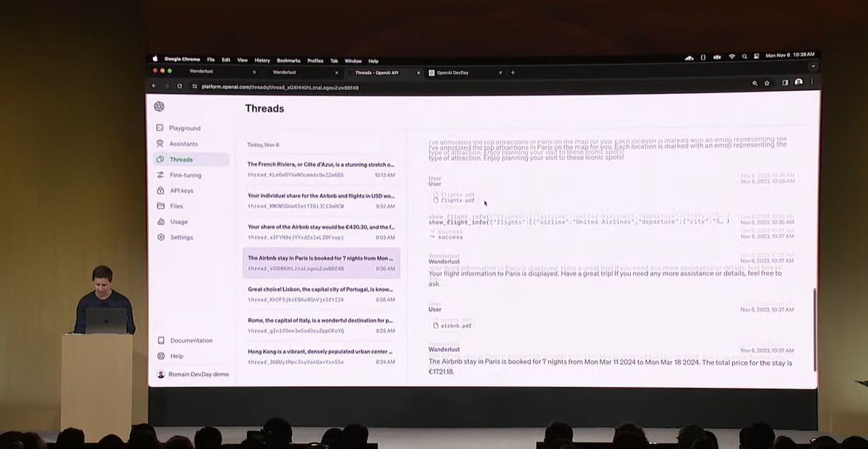Open the Rome, capital of Italy thread
This screenshot has width=868, height=449.
(321, 325)
